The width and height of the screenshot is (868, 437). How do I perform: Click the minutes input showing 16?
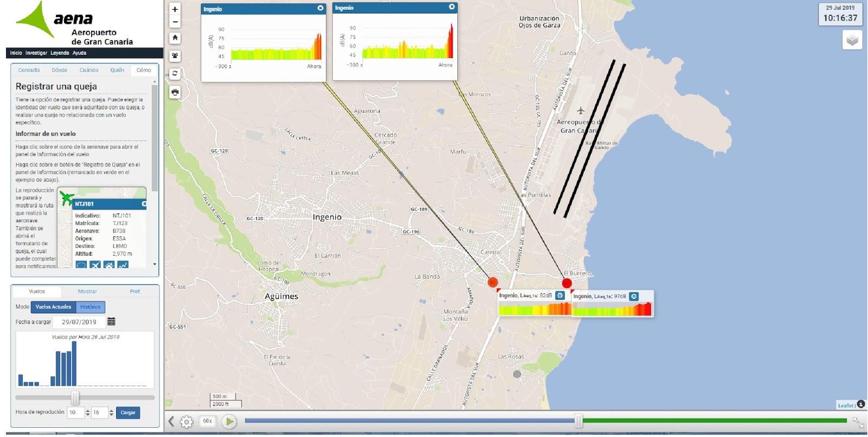pos(100,413)
